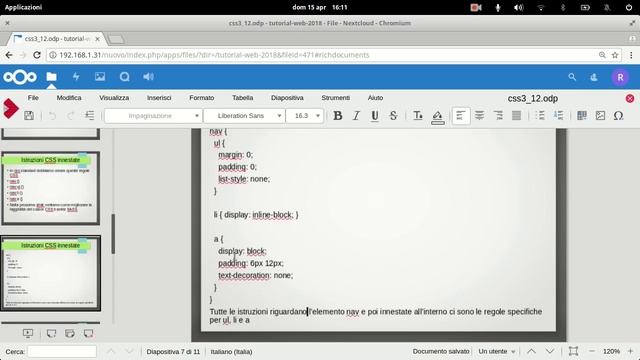
Task: Select the css3_12.odp browser tab
Action: click(56, 39)
